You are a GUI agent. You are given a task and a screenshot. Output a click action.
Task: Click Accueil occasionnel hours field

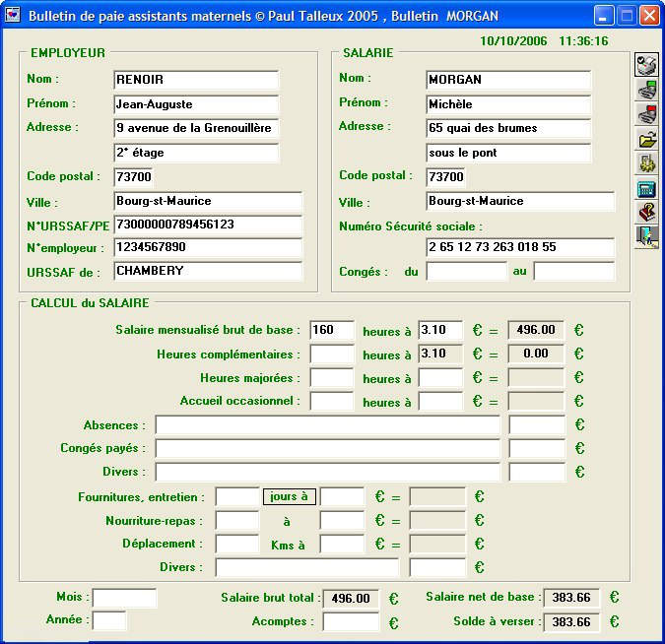pyautogui.click(x=332, y=401)
